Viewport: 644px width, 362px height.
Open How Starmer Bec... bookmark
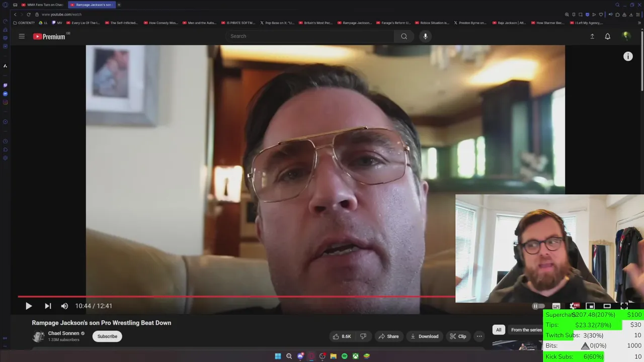[548, 23]
